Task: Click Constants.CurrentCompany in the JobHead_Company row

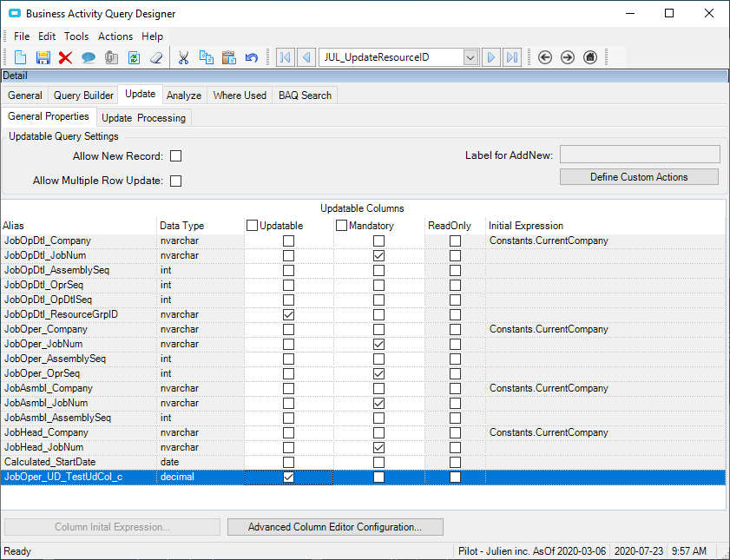Action: point(549,433)
